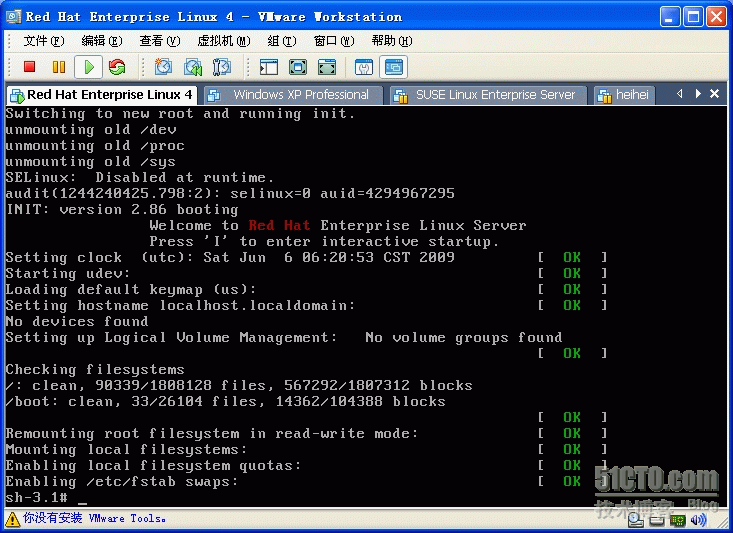Image resolution: width=733 pixels, height=533 pixels.
Task: Switch to quick switch mode icon
Action: (327, 67)
